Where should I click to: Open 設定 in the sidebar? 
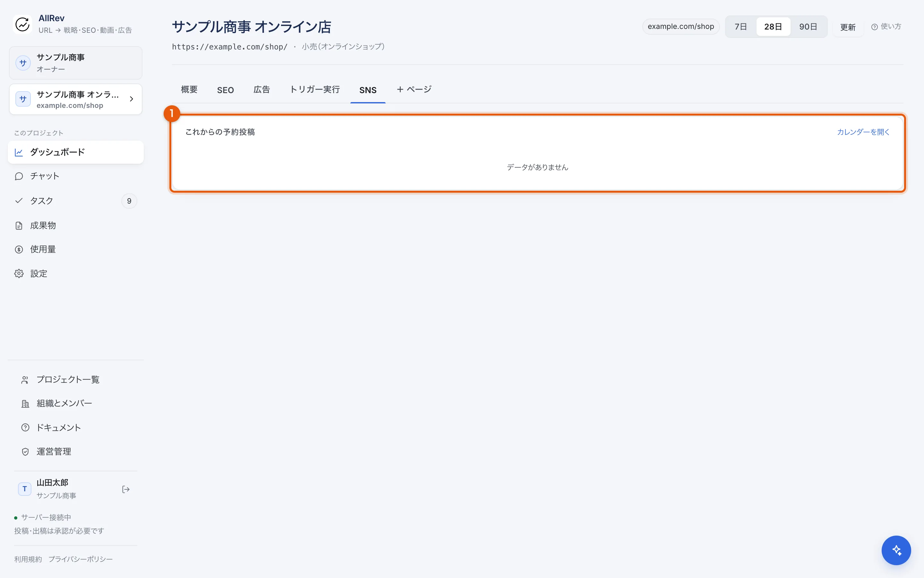tap(76, 274)
